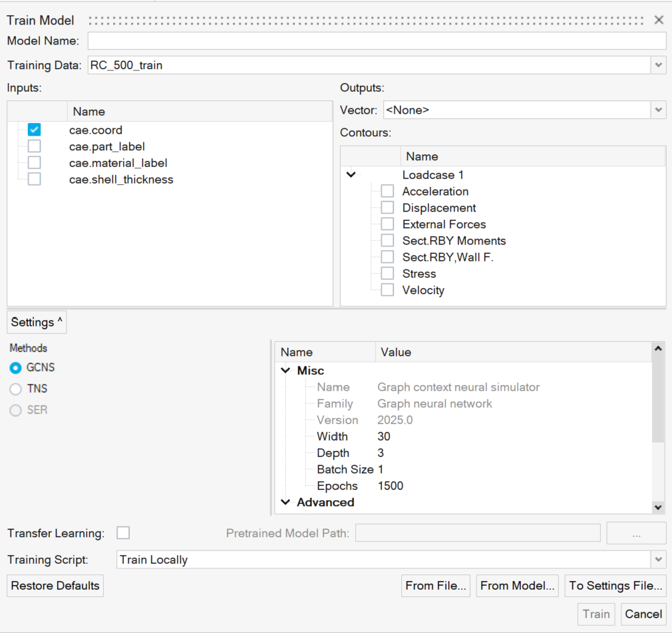Screen dimensions: 672x633
Task: Enable the Transfer Learning checkbox
Action: coord(123,533)
